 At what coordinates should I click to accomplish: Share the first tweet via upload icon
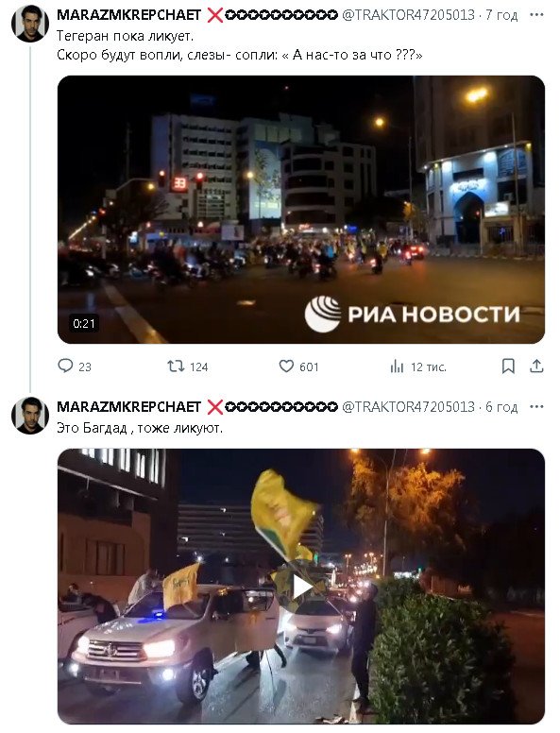click(536, 366)
